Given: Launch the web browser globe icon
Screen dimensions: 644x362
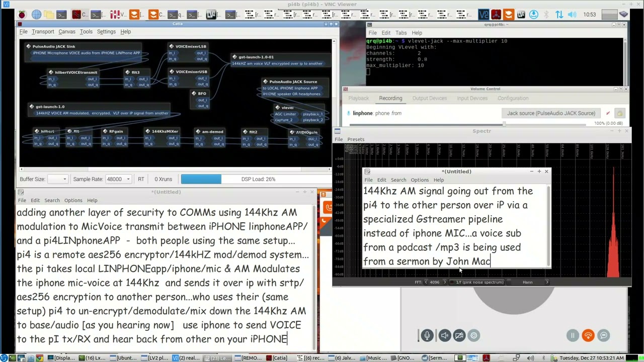Looking at the screenshot, I should pos(36,15).
